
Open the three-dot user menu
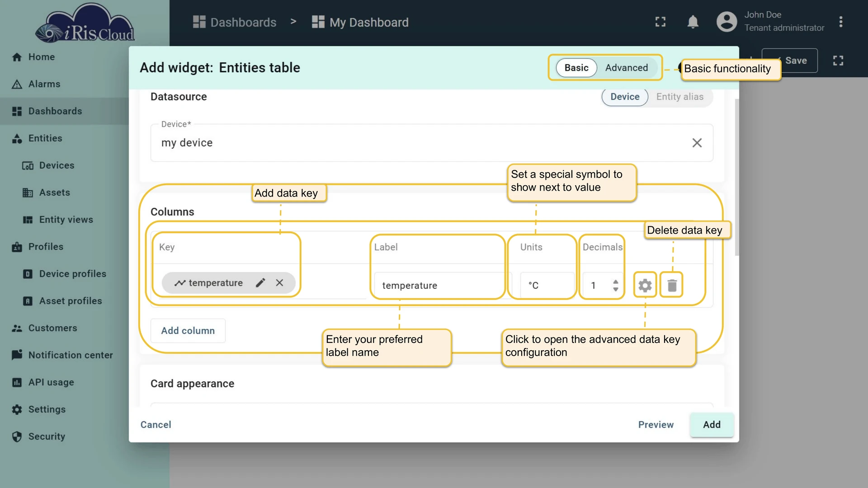(x=841, y=22)
